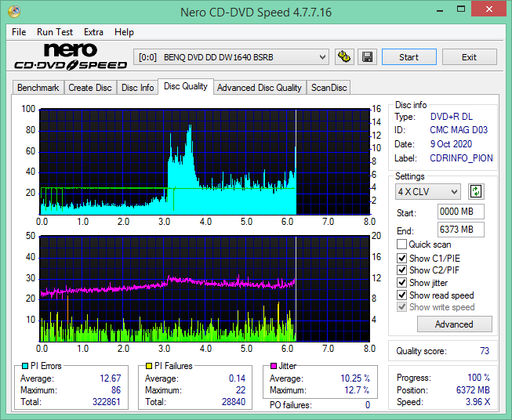The height and width of the screenshot is (420, 512).
Task: Click the Quality score value 73
Action: 485,351
